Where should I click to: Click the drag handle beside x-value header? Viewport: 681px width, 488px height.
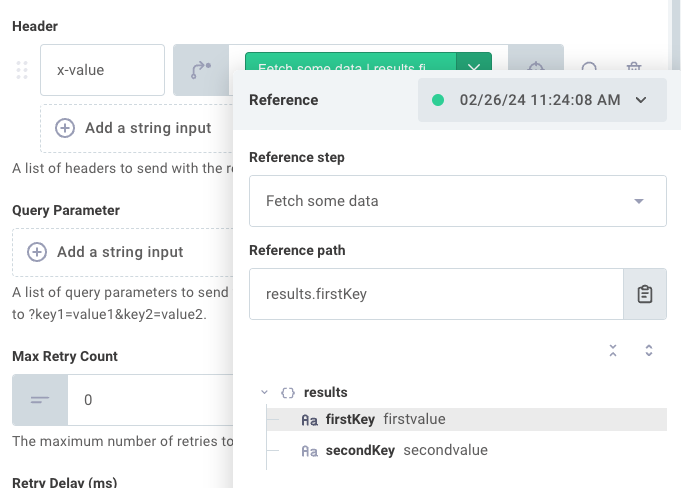click(x=22, y=70)
